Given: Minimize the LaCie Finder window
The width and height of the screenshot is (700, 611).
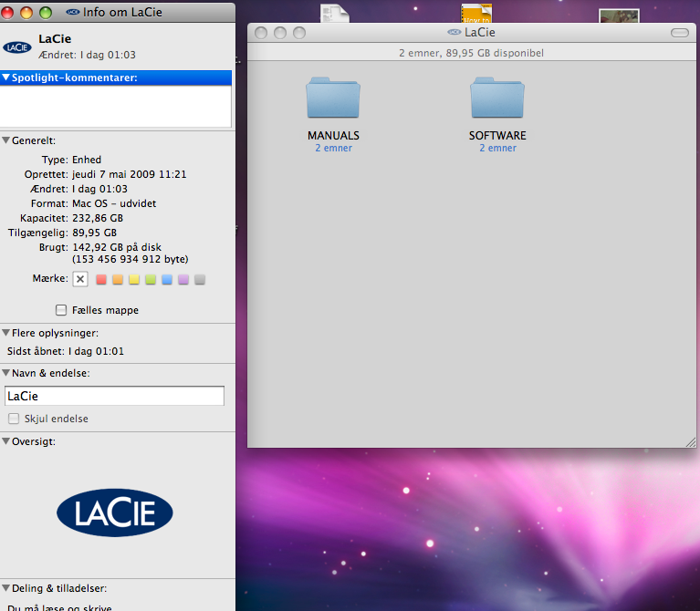Looking at the screenshot, I should coord(280,33).
